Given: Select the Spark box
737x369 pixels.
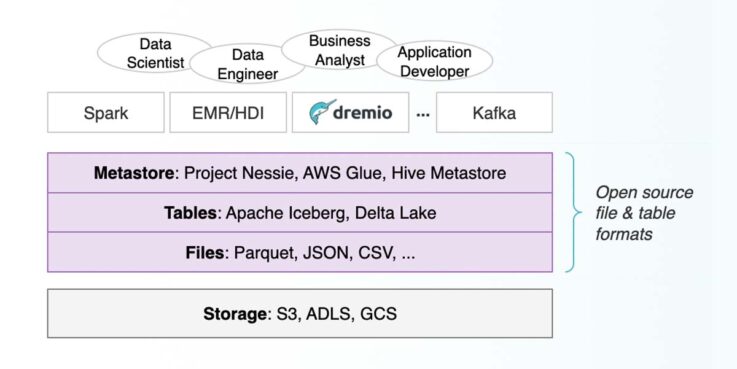Looking at the screenshot, I should 106,112.
